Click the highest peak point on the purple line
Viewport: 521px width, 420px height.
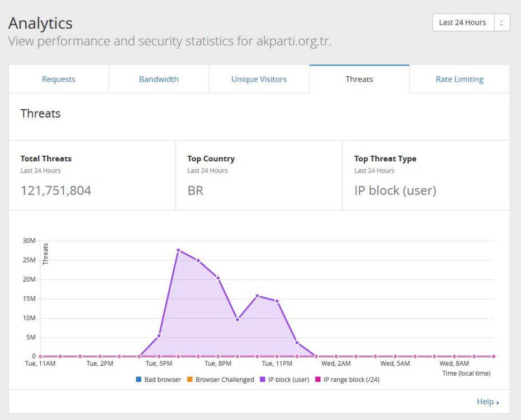pyautogui.click(x=179, y=250)
